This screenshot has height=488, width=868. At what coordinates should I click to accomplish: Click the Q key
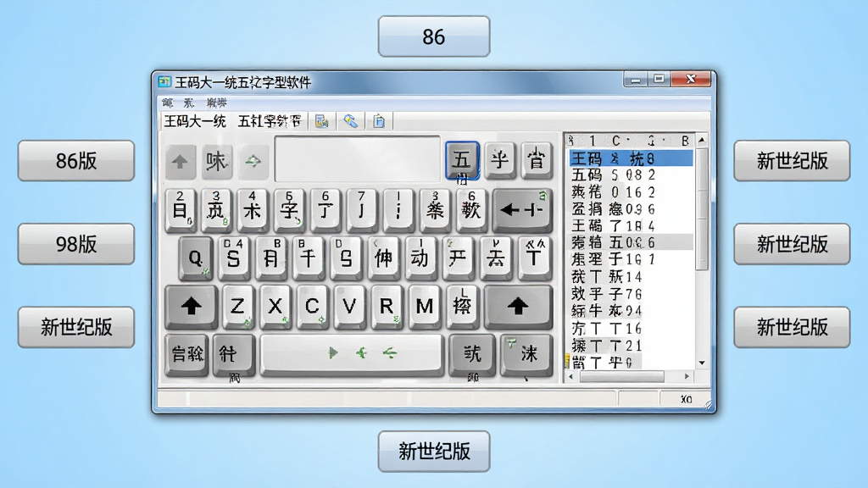(x=196, y=258)
